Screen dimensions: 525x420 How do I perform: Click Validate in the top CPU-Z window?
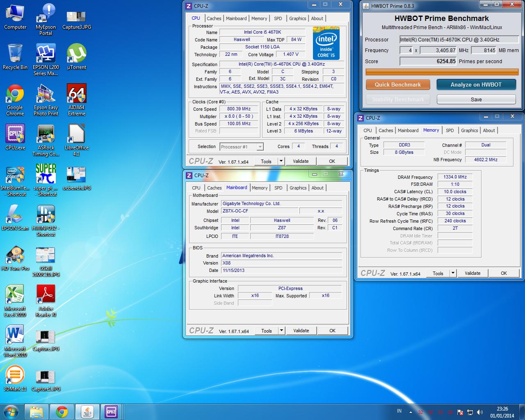(301, 161)
